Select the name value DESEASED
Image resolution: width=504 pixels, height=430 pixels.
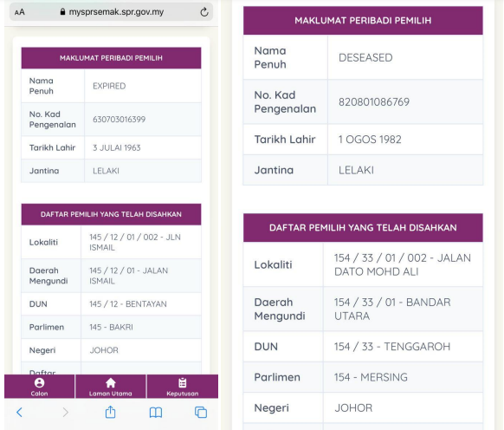click(365, 57)
